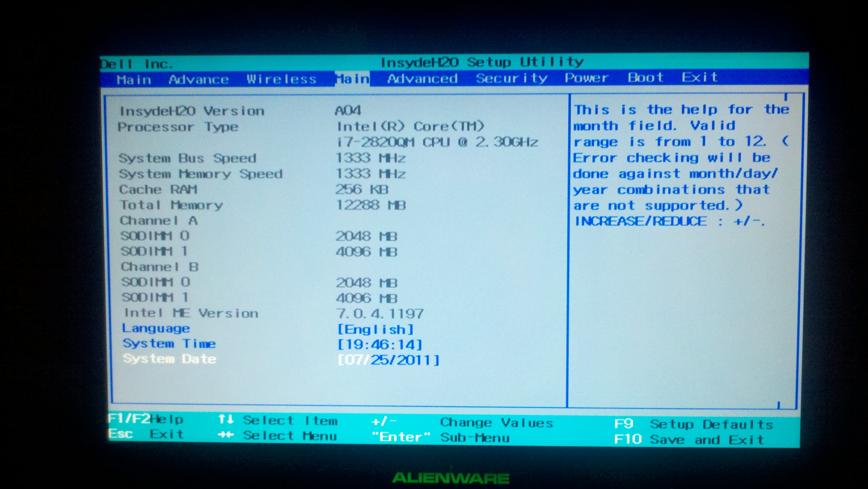
Task: Switch to the Advanced tab
Action: coord(422,78)
